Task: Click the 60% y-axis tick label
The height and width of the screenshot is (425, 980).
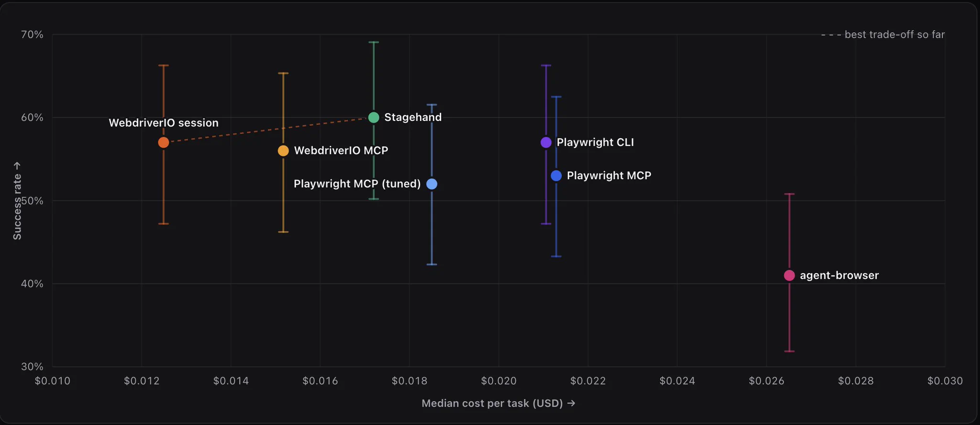Action: tap(32, 118)
